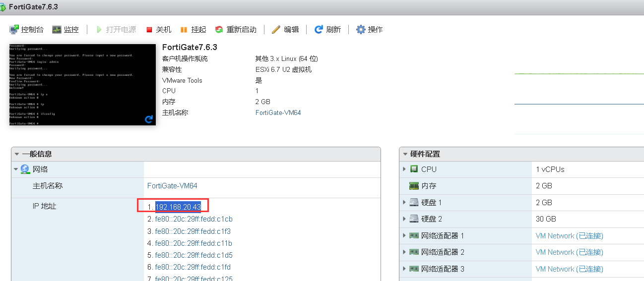Click IPv6 address fe80::20c:29ff:fedd:c1d5
Viewport: 644px width, 281px height.
193,255
